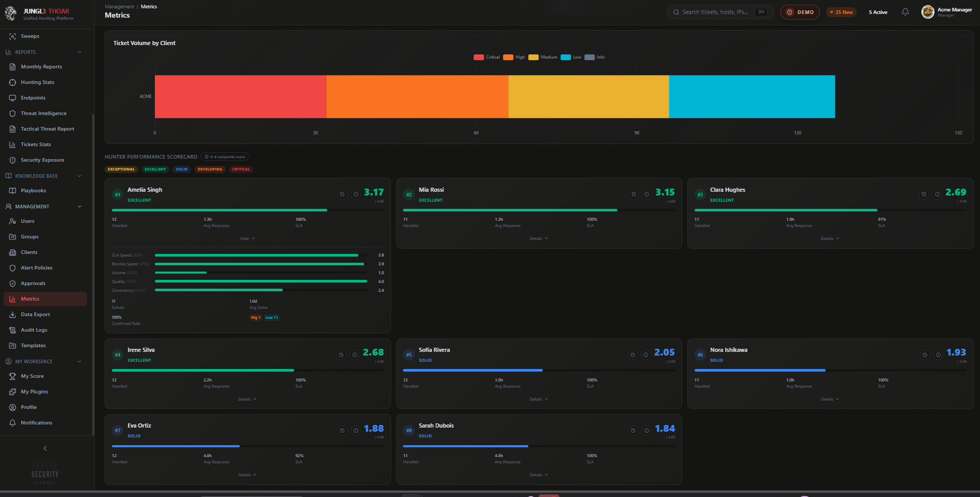Screen dimensions: 980x497
Task: Click the info icon on Sarah Dubois's card
Action: (647, 431)
